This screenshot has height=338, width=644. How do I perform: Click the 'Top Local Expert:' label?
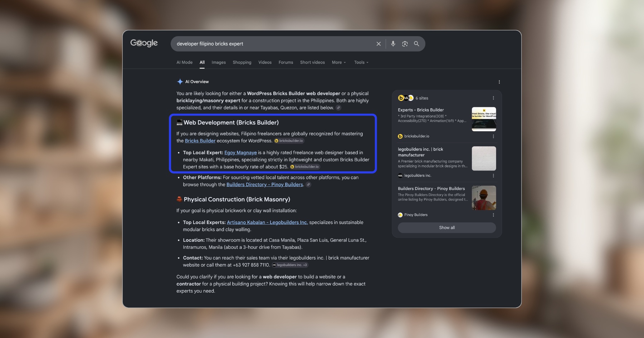click(x=203, y=152)
